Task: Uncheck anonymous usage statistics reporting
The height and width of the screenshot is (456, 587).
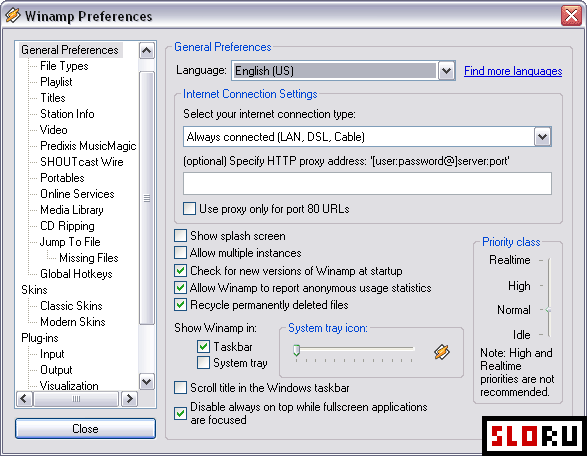Action: click(x=180, y=288)
